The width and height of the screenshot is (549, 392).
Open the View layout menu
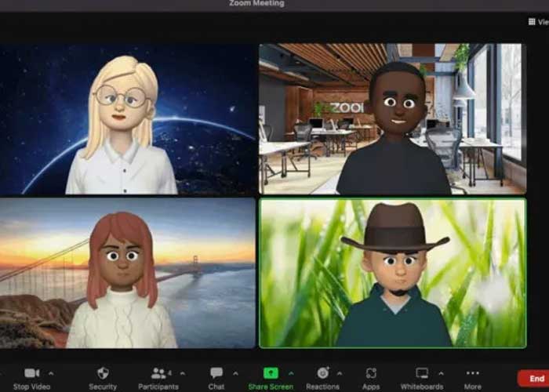538,23
